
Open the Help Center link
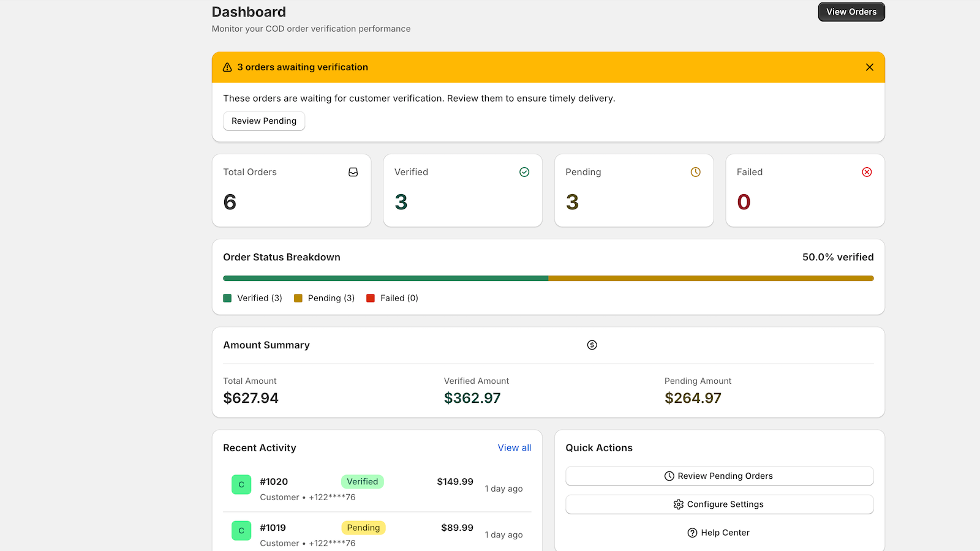click(x=719, y=533)
